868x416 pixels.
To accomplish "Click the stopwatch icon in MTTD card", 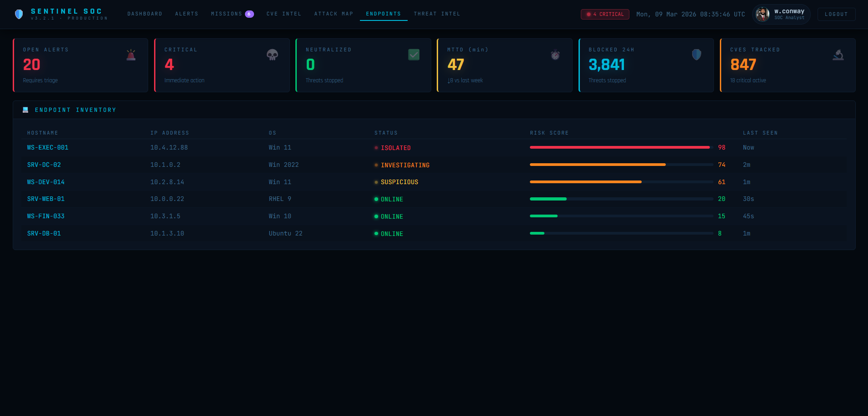I will (x=555, y=55).
